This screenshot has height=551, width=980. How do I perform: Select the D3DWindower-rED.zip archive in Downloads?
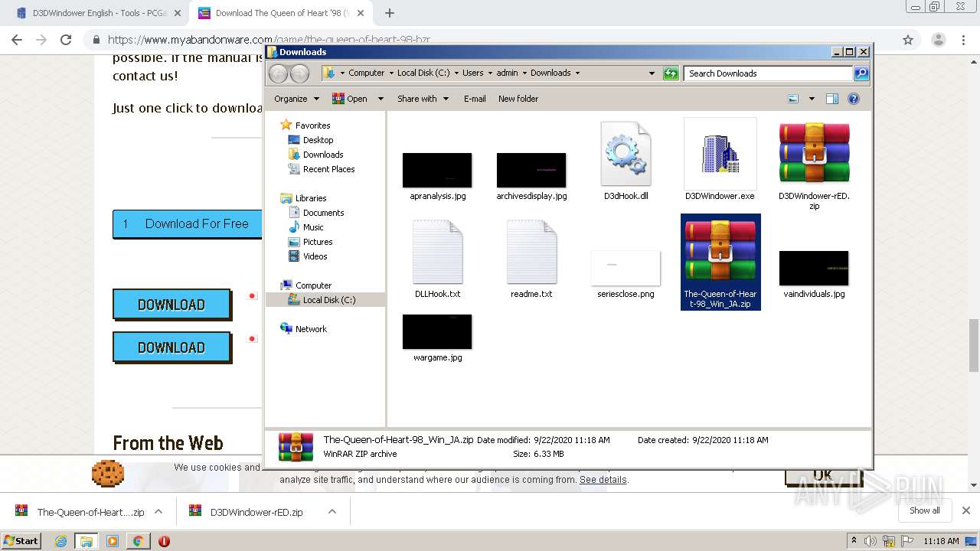coord(814,153)
